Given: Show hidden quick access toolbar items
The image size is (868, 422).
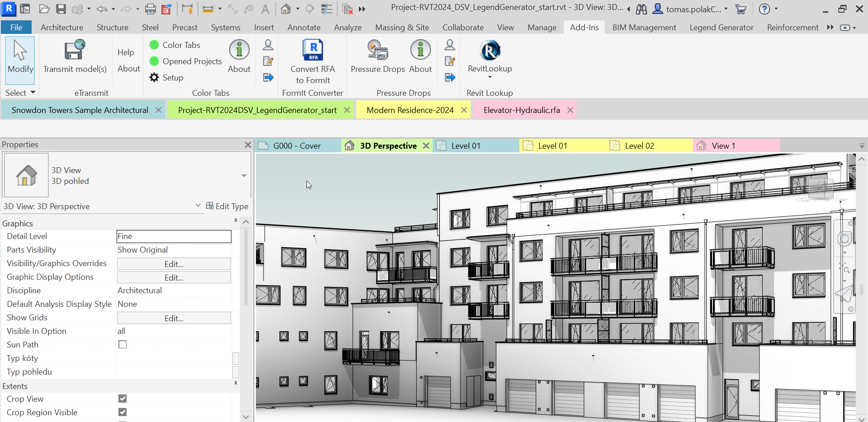Looking at the screenshot, I should (x=362, y=9).
